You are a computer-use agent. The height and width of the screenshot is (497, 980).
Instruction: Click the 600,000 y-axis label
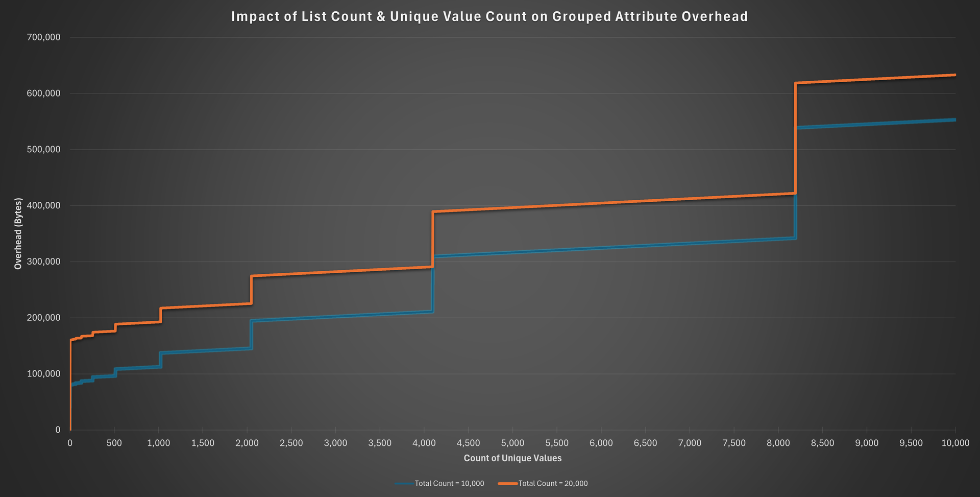(43, 93)
